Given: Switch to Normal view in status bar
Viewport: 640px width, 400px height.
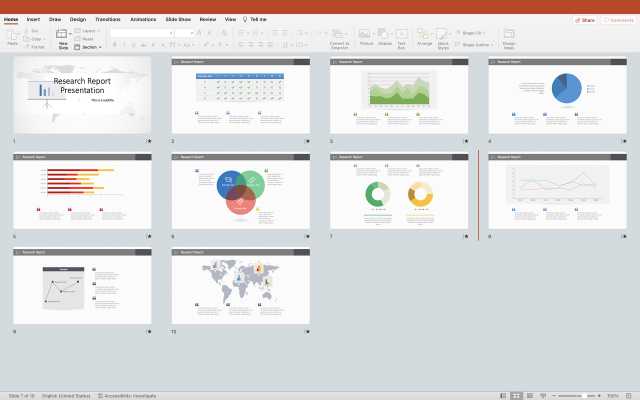Looking at the screenshot, I should click(502, 395).
